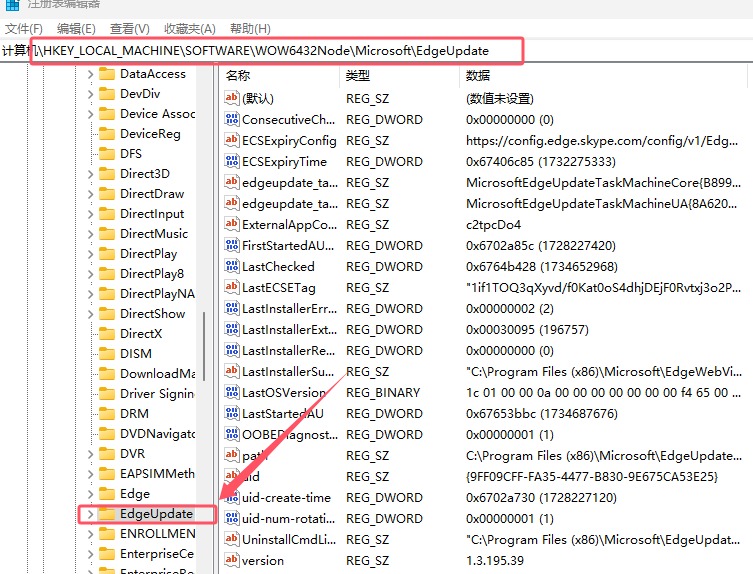Select the DevDiv registry key
Screen dimensions: 753x574
coord(140,94)
